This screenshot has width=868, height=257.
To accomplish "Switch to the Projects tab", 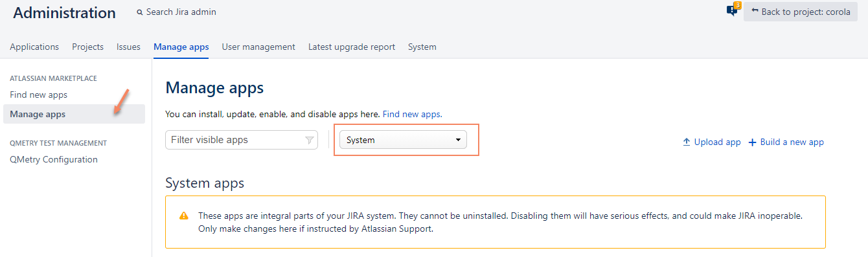I will pos(88,47).
